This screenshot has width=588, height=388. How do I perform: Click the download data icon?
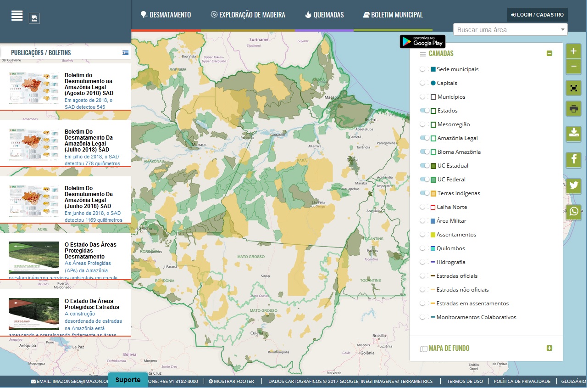tap(573, 133)
